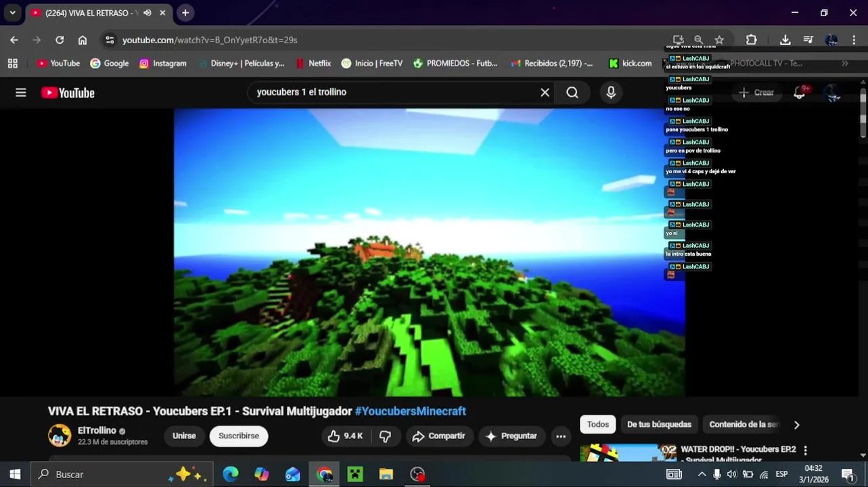The image size is (868, 487).
Task: Select the Todos filter chip
Action: tap(598, 425)
